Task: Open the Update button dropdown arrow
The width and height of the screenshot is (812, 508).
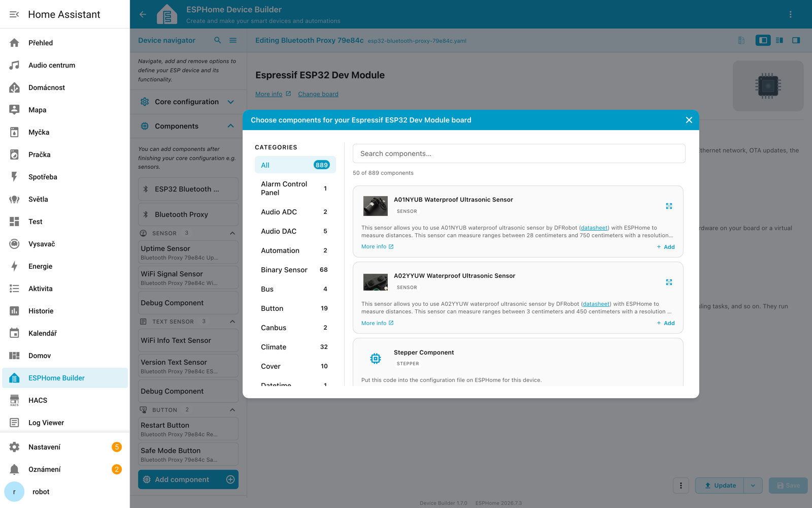Action: point(753,486)
